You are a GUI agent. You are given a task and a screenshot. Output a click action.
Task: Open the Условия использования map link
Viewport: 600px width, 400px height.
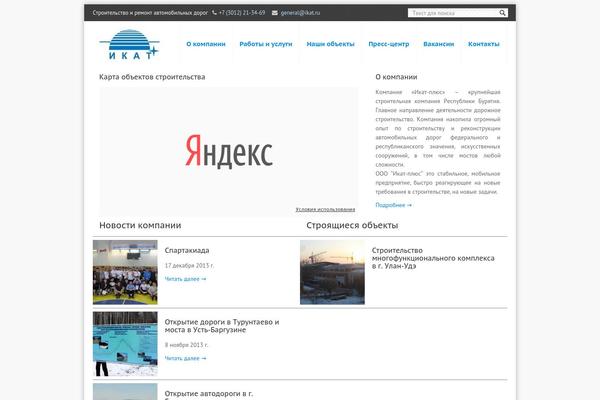coord(325,209)
